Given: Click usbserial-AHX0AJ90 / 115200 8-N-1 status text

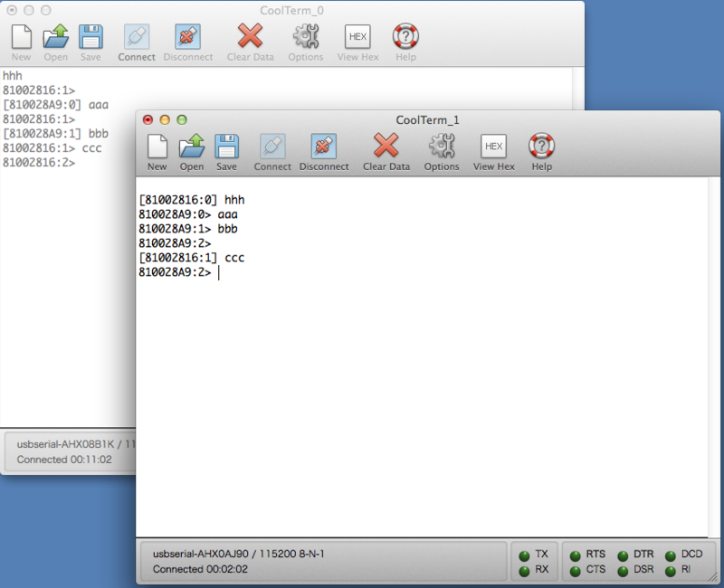Looking at the screenshot, I should pyautogui.click(x=239, y=554).
